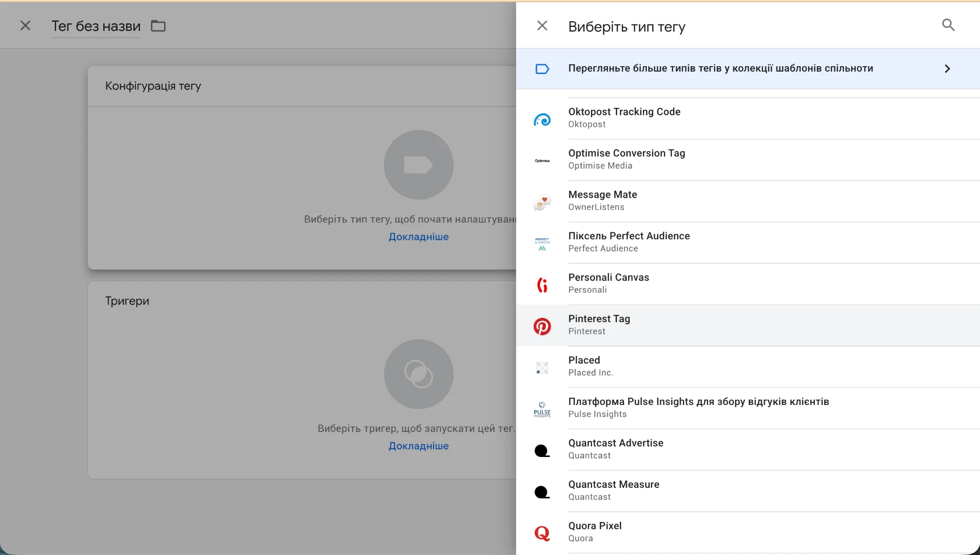Click the Тригери card heading
980x555 pixels.
127,301
